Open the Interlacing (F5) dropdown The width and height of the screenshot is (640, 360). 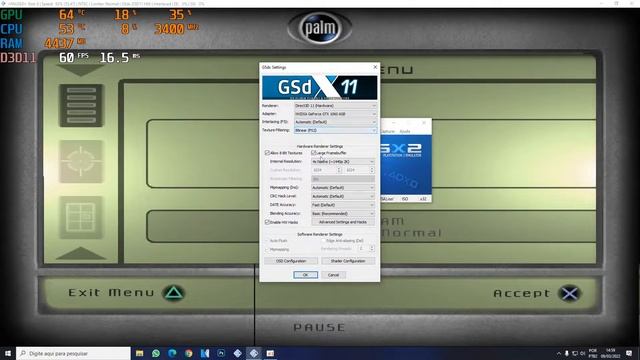click(335, 122)
